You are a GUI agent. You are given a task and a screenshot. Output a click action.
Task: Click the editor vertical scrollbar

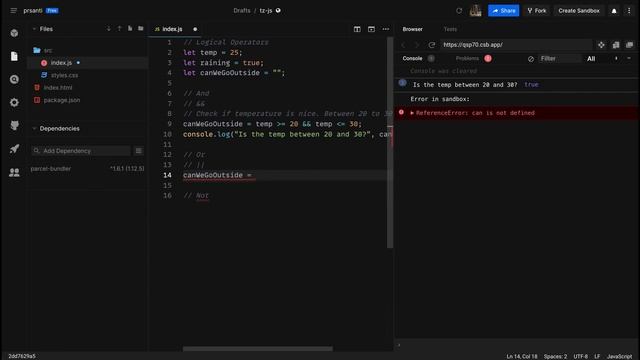[390, 143]
